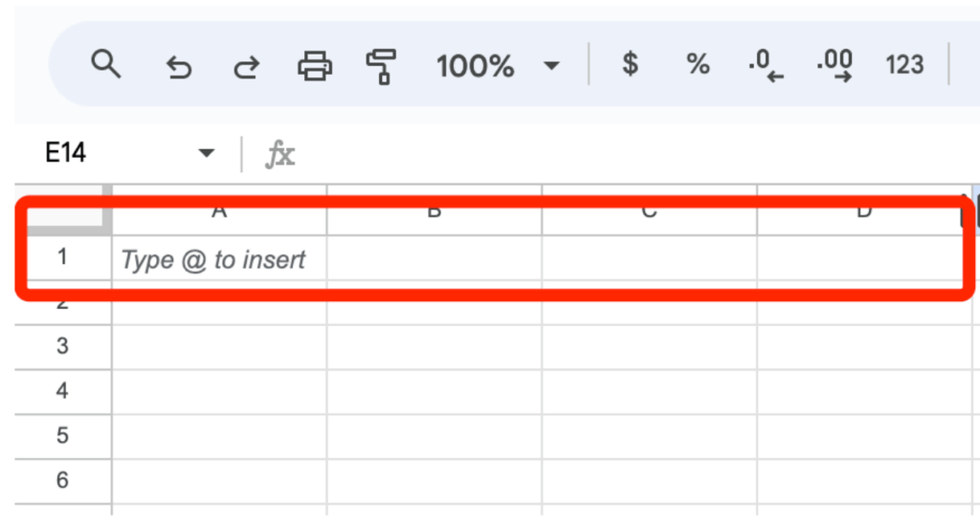Click the Name box showing E14
This screenshot has height=528, width=980.
[105, 154]
